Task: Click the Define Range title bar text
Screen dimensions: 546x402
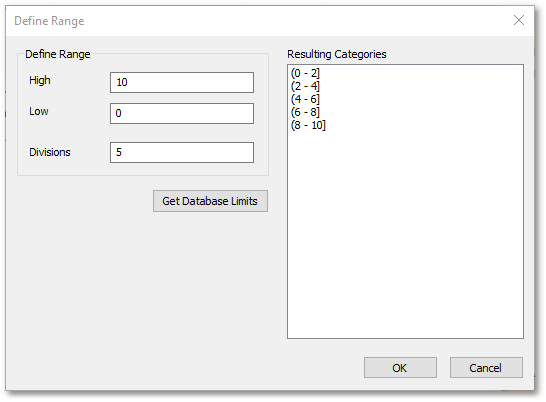Action: tap(49, 21)
